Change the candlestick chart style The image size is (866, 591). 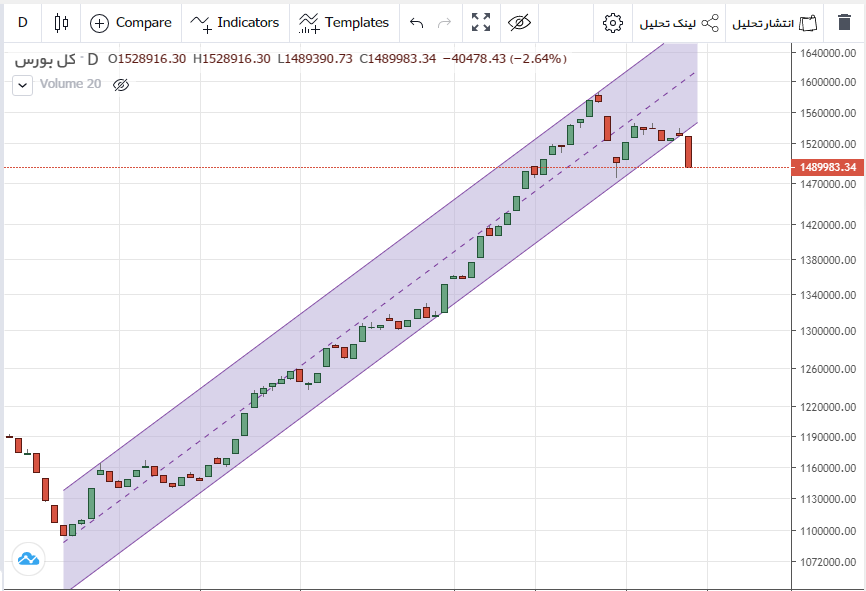(61, 23)
